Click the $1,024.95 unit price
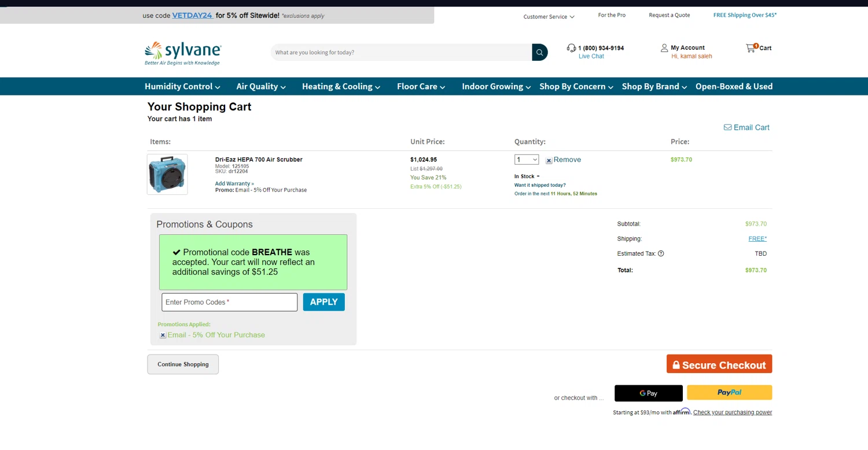The width and height of the screenshot is (868, 450). point(424,160)
